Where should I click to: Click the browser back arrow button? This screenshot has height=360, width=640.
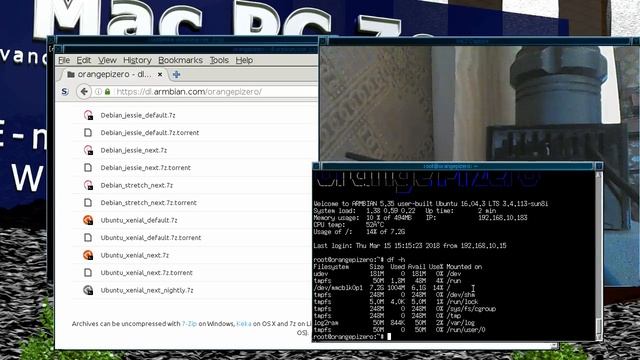click(84, 91)
